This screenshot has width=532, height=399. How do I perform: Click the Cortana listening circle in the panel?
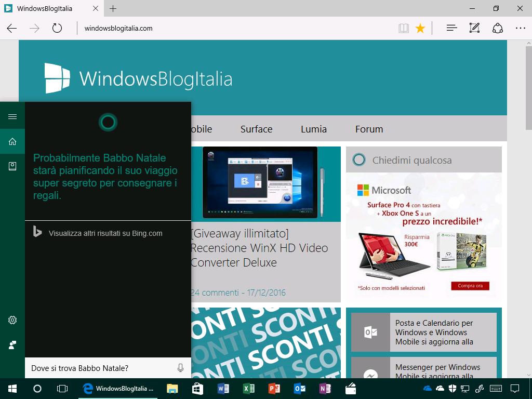click(x=108, y=122)
